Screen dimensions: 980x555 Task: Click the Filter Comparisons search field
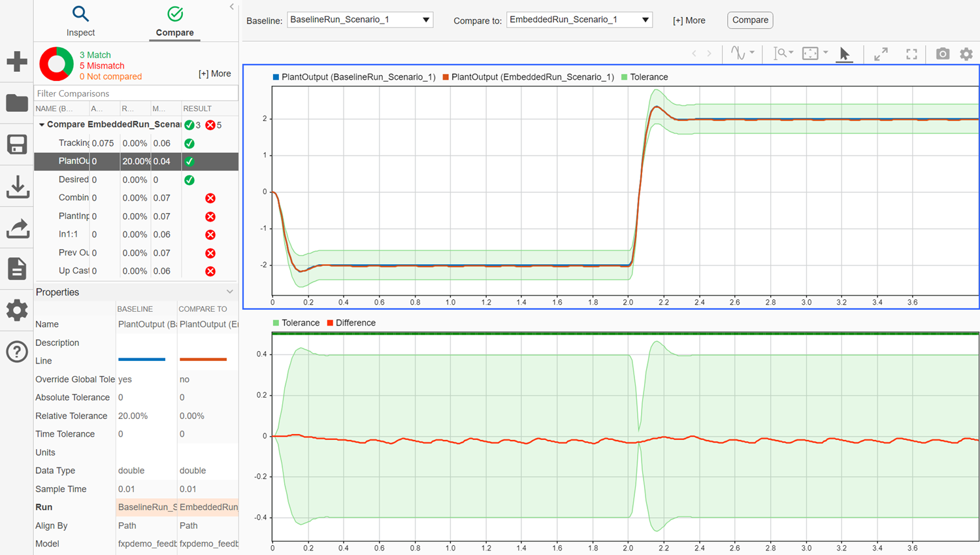tap(136, 93)
